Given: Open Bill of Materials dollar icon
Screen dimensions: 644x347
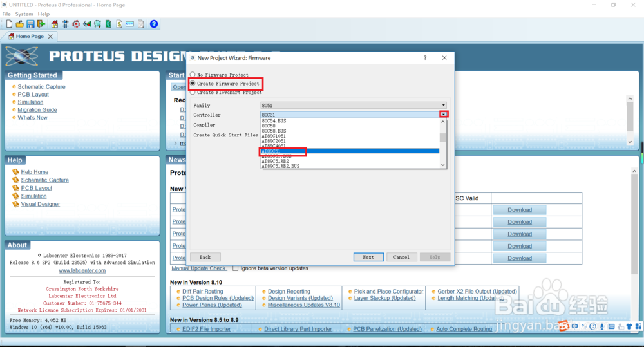Looking at the screenshot, I should coord(119,24).
